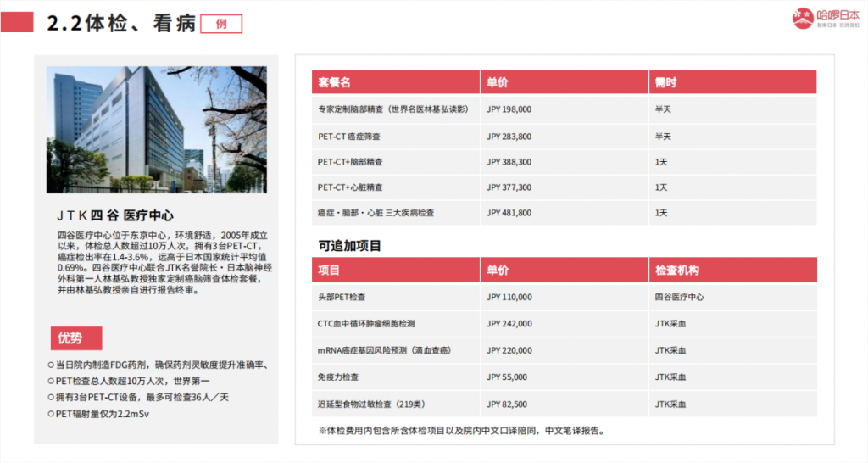Select the 头部PET检查 item

click(x=342, y=297)
